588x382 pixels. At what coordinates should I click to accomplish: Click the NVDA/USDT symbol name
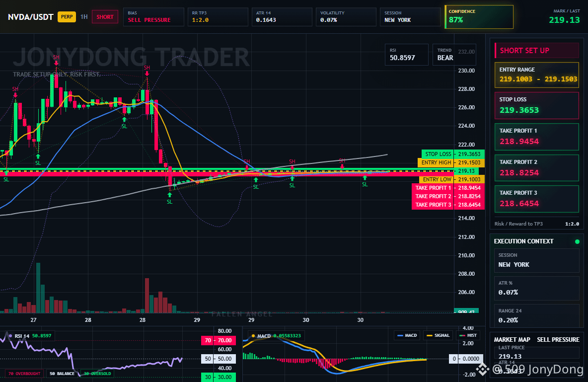31,17
